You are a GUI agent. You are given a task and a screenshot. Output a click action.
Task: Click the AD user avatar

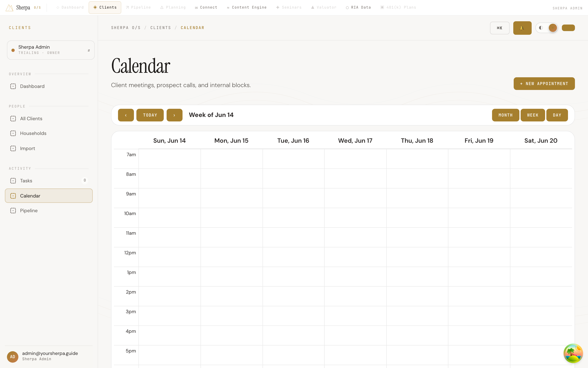coord(13,357)
